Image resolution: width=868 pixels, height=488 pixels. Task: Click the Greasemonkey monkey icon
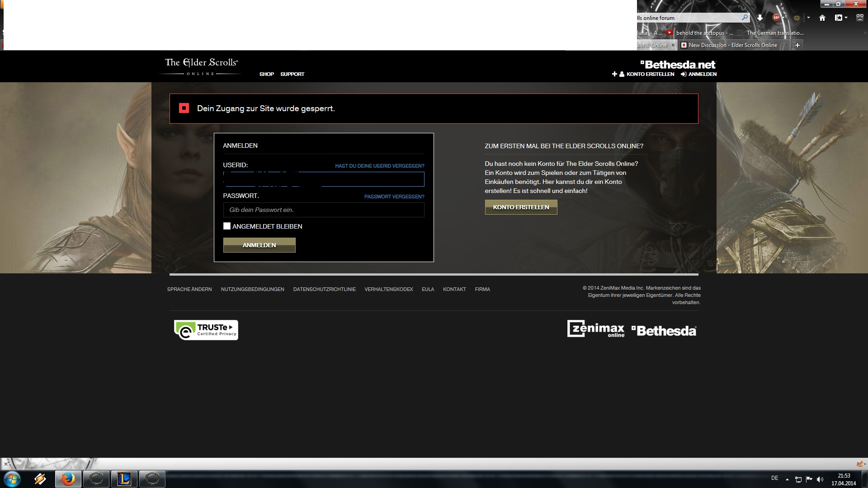[797, 18]
